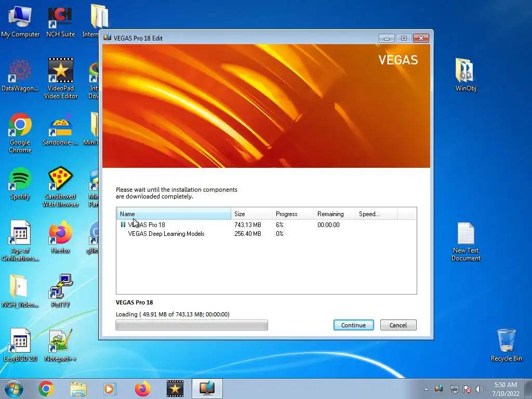Open VideoPad from the taskbar
The height and width of the screenshot is (399, 532).
[x=175, y=389]
